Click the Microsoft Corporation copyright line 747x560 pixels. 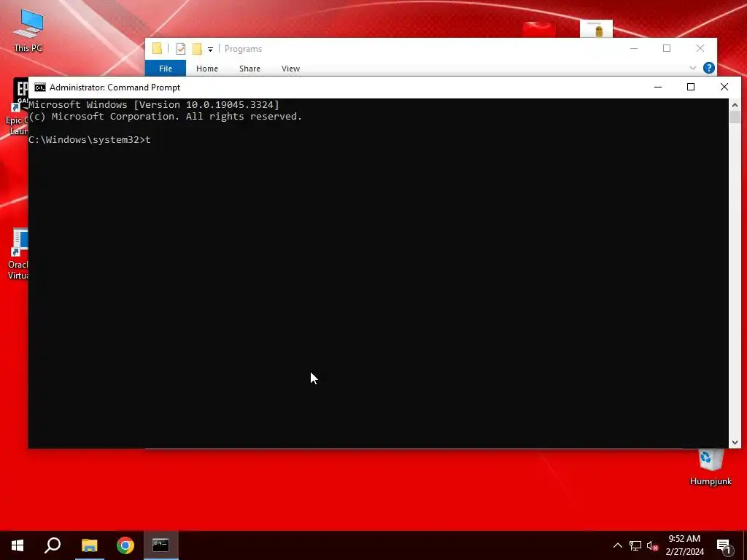[x=166, y=117]
